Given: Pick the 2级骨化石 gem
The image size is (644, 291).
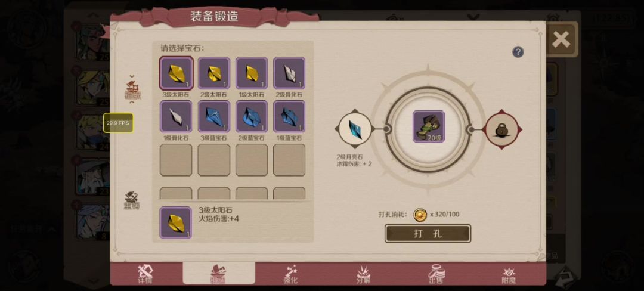Looking at the screenshot, I should pos(289,73).
